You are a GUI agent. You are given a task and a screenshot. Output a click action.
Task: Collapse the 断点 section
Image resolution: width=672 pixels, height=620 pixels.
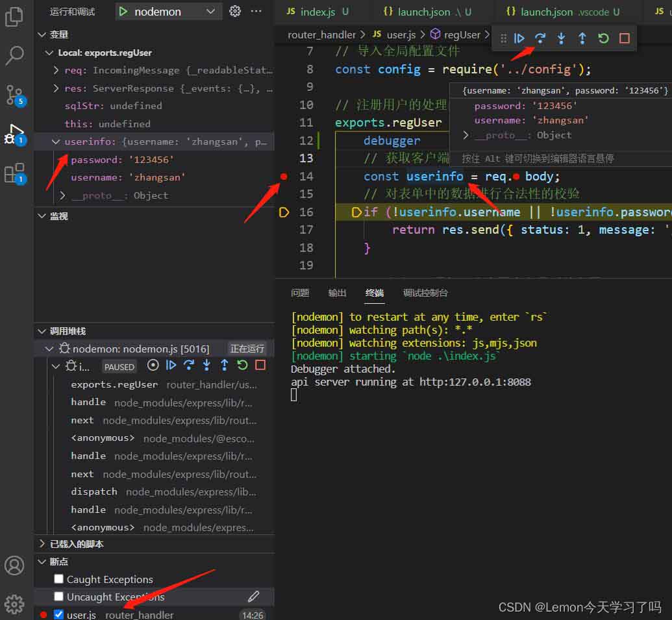click(x=42, y=562)
